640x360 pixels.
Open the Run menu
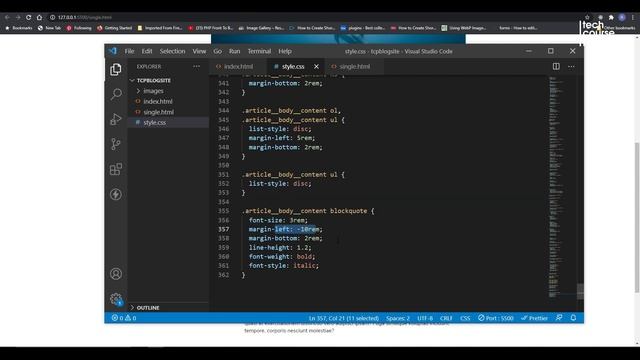(x=234, y=51)
